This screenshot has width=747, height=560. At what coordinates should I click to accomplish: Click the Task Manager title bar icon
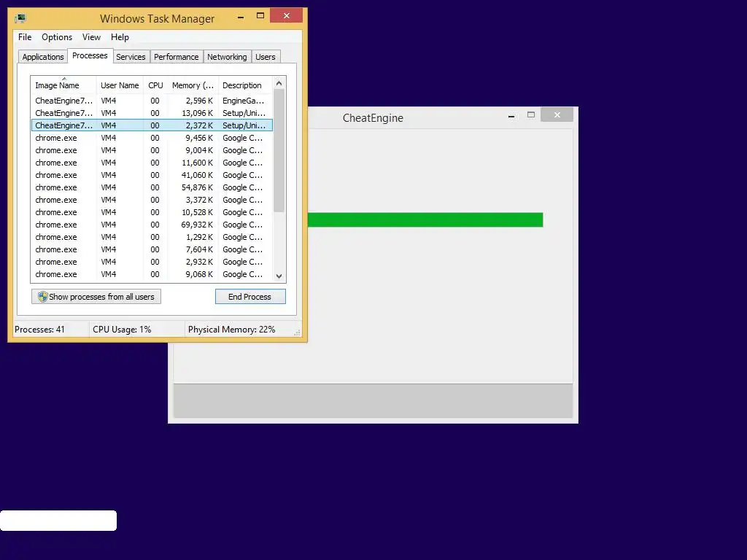[20, 18]
